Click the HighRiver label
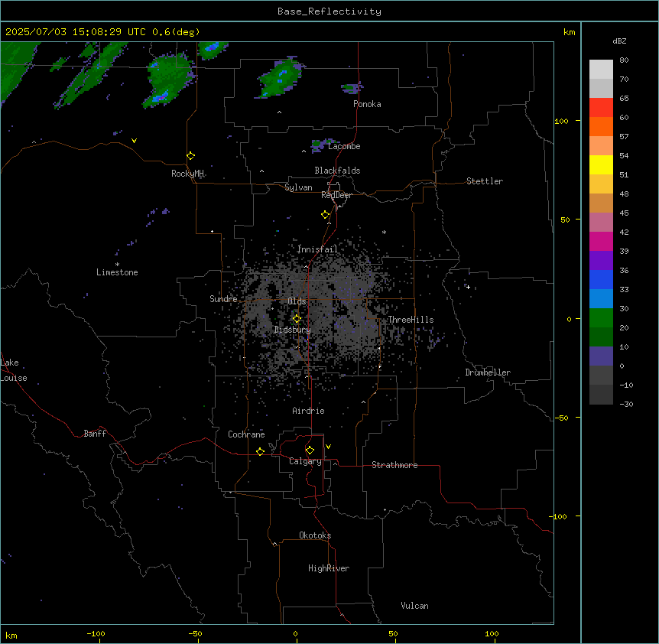659x644 pixels. pyautogui.click(x=329, y=568)
